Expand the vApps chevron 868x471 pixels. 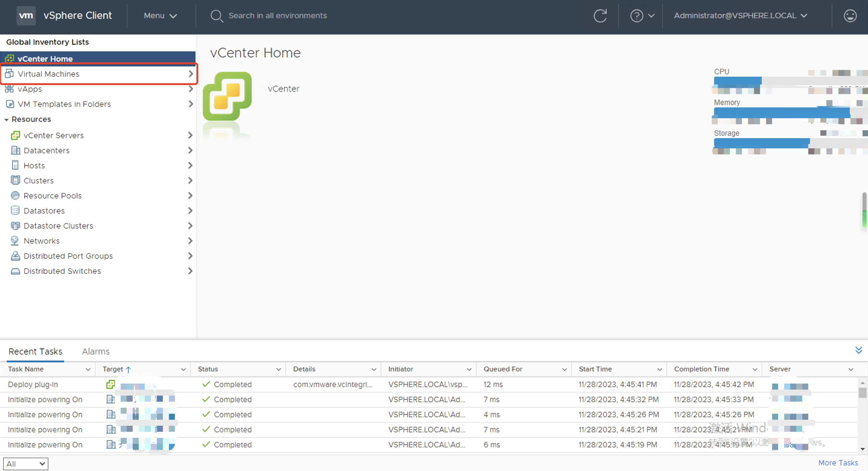coord(191,89)
